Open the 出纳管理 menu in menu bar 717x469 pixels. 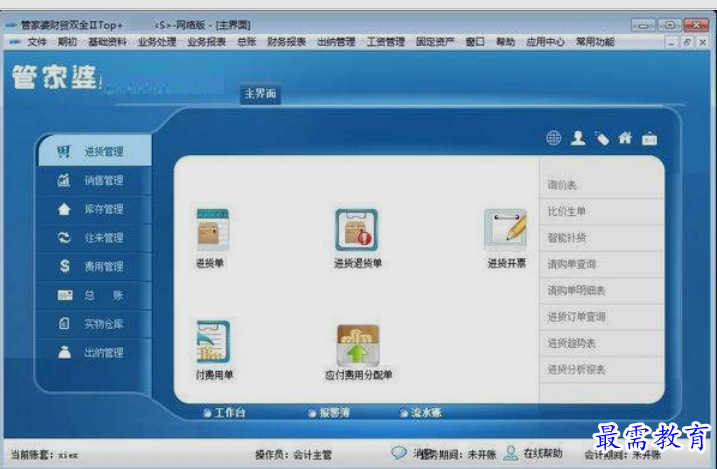(x=337, y=42)
